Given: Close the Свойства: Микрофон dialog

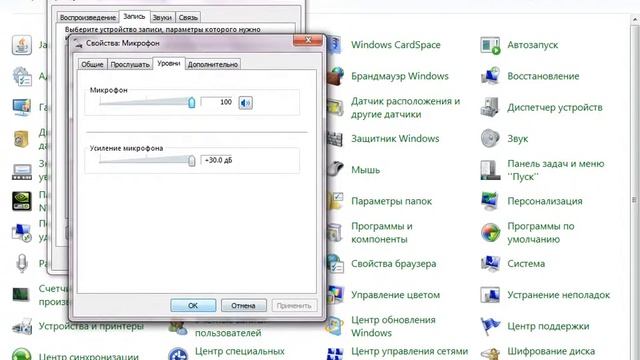Looking at the screenshot, I should (308, 40).
